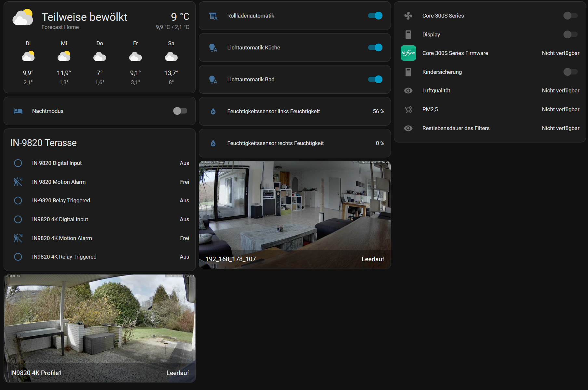Turn on the Display toggle
The image size is (588, 390).
point(570,34)
